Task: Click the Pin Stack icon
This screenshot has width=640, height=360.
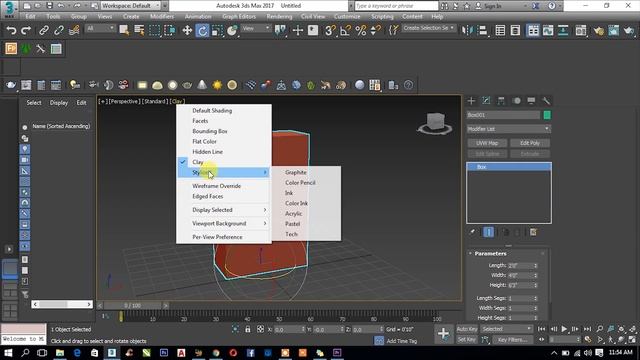Action: (472, 232)
